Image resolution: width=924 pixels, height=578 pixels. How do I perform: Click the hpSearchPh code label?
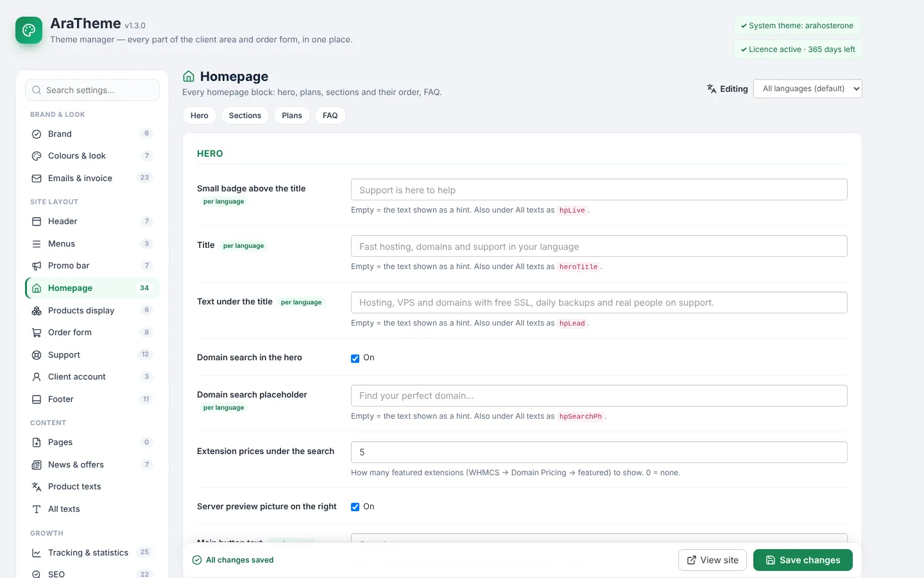pyautogui.click(x=581, y=417)
